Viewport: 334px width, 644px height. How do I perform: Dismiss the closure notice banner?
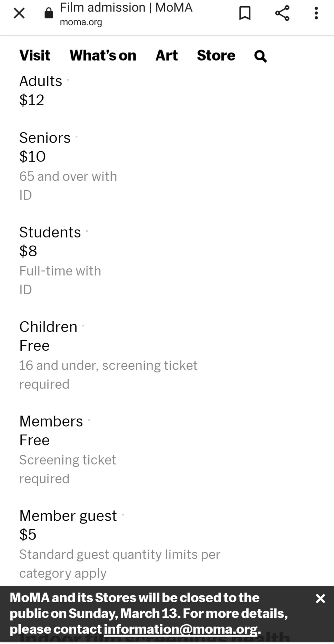(320, 599)
